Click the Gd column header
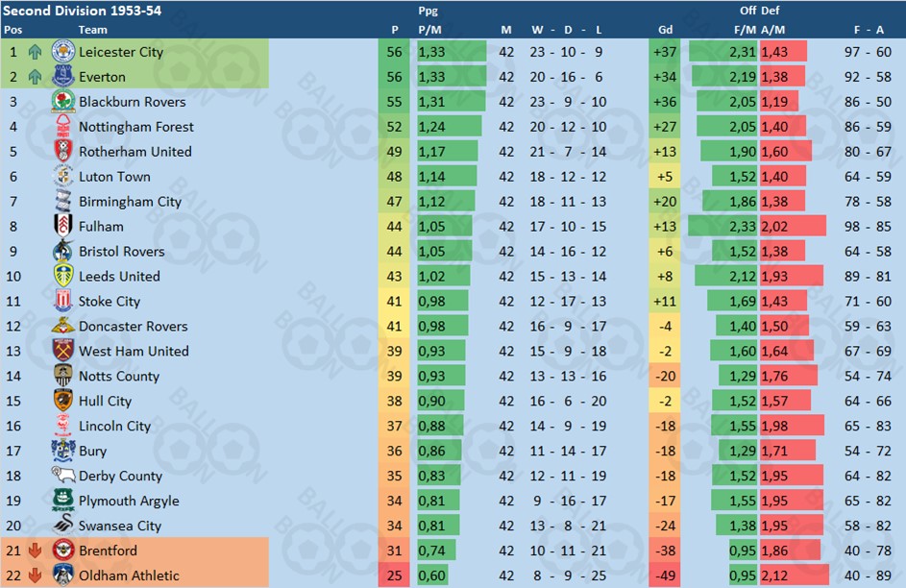Viewport: 906px width, 588px height. click(x=665, y=30)
